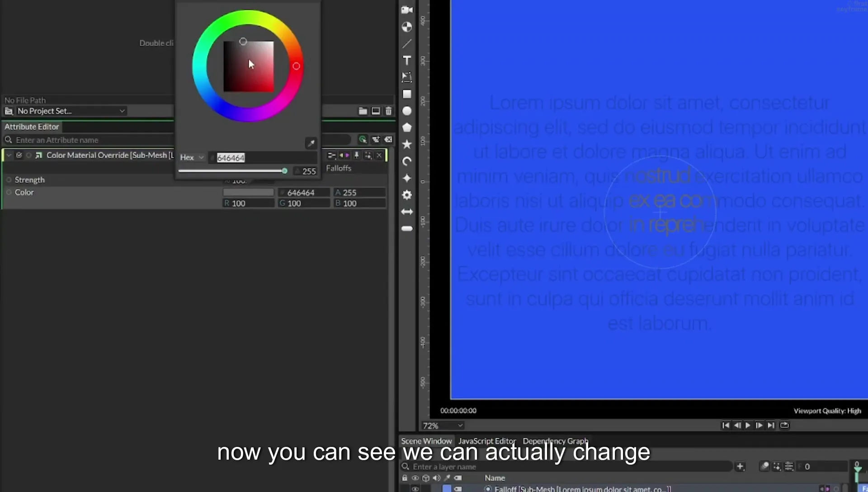Toggle the enable checkmark on Color Material Override
This screenshot has height=492, width=868.
tap(19, 155)
